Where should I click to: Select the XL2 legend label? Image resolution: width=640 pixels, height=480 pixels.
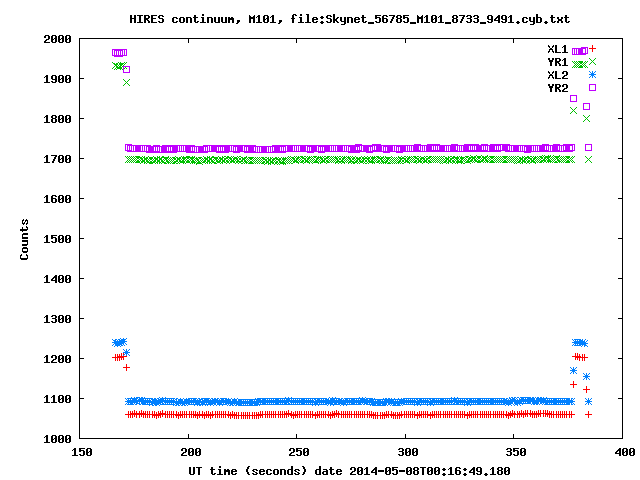pos(557,75)
